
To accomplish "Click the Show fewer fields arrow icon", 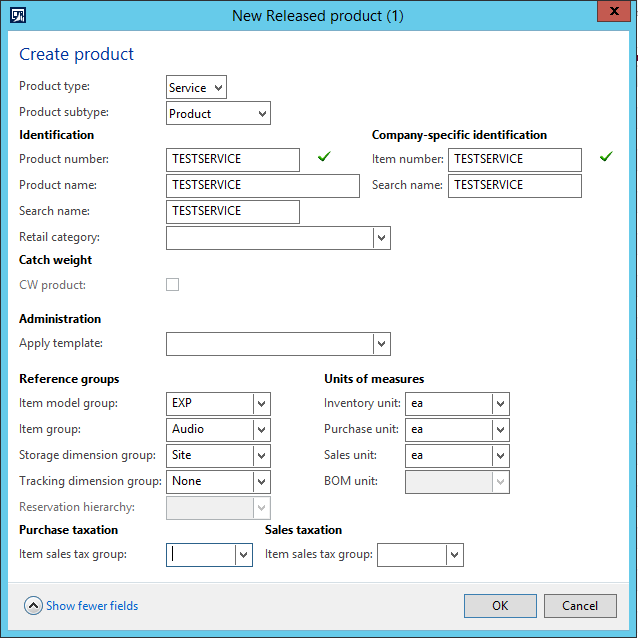I will pos(33,605).
